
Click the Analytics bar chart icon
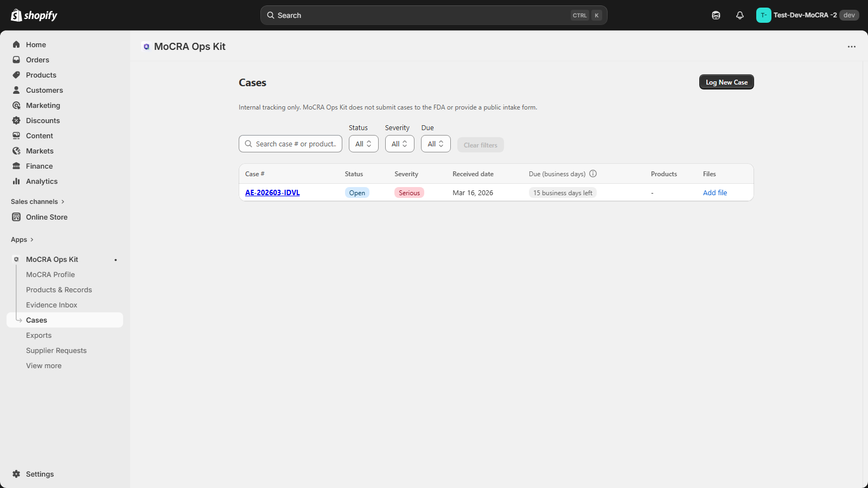(16, 181)
